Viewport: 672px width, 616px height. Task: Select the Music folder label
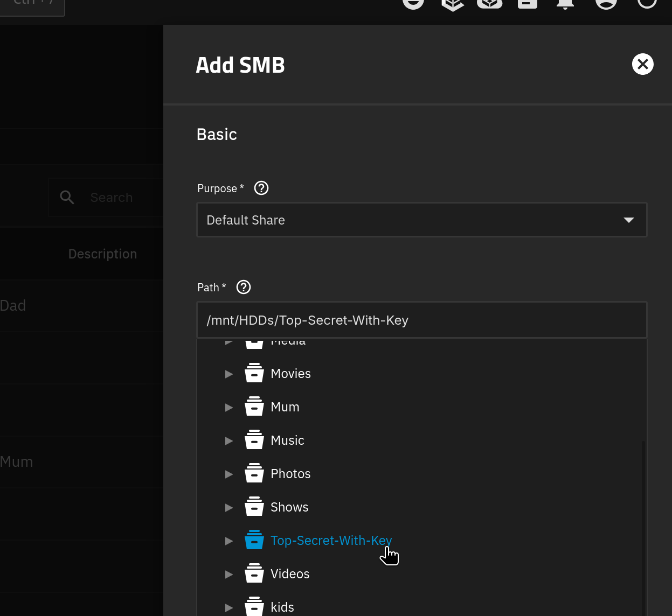coord(287,440)
